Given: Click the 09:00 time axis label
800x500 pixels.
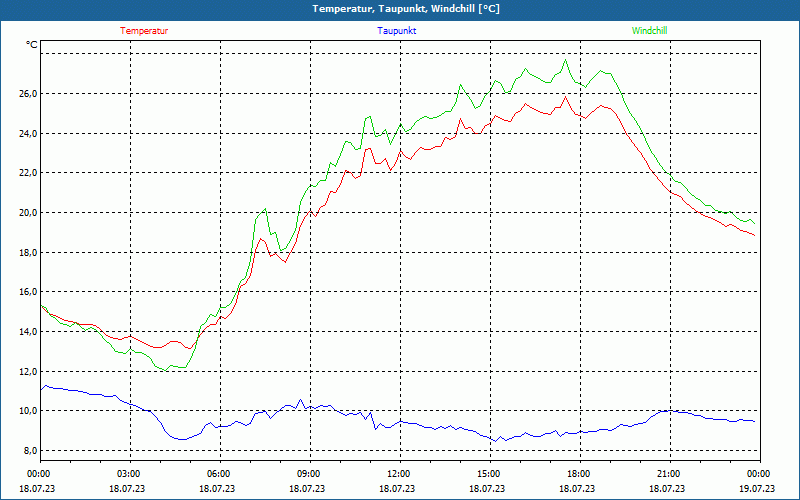Looking at the screenshot, I should [x=307, y=474].
